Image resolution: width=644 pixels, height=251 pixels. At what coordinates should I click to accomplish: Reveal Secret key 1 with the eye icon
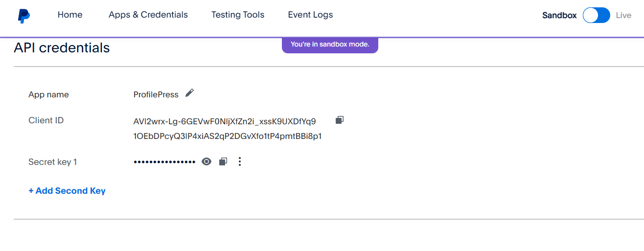pos(207,161)
